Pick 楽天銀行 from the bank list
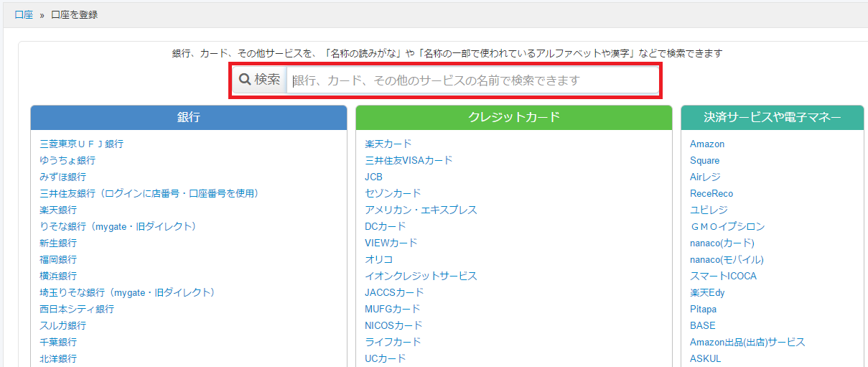 (x=58, y=210)
